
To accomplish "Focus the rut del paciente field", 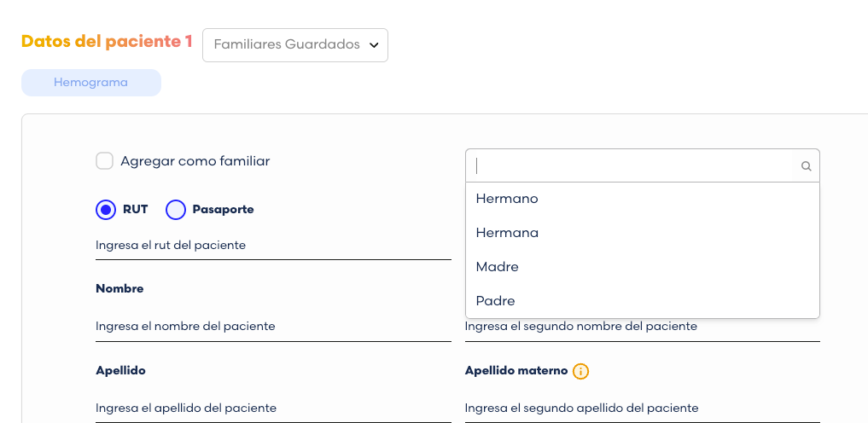I will pyautogui.click(x=273, y=245).
